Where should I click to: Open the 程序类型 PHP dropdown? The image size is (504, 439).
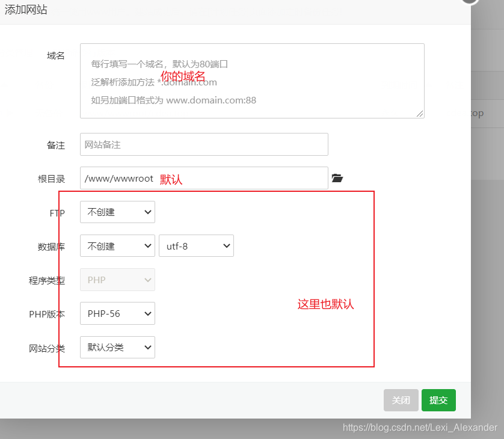(x=117, y=280)
